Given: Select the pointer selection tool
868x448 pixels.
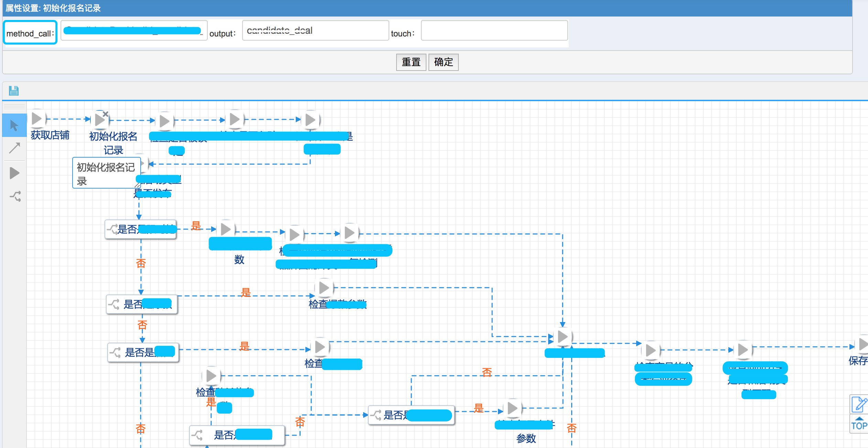Looking at the screenshot, I should [14, 125].
